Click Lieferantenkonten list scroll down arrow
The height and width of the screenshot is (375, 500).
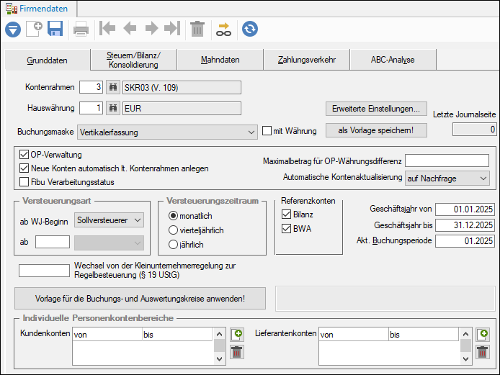(466, 359)
